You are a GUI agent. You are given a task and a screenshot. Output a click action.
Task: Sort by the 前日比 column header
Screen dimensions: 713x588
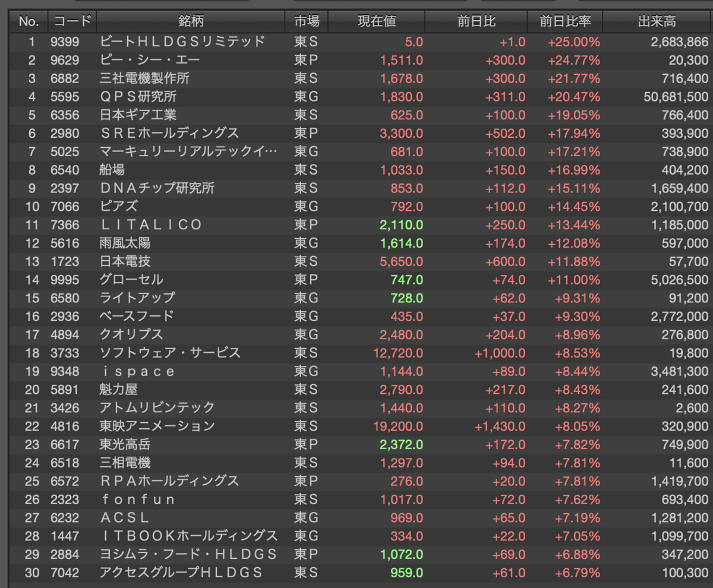(477, 22)
